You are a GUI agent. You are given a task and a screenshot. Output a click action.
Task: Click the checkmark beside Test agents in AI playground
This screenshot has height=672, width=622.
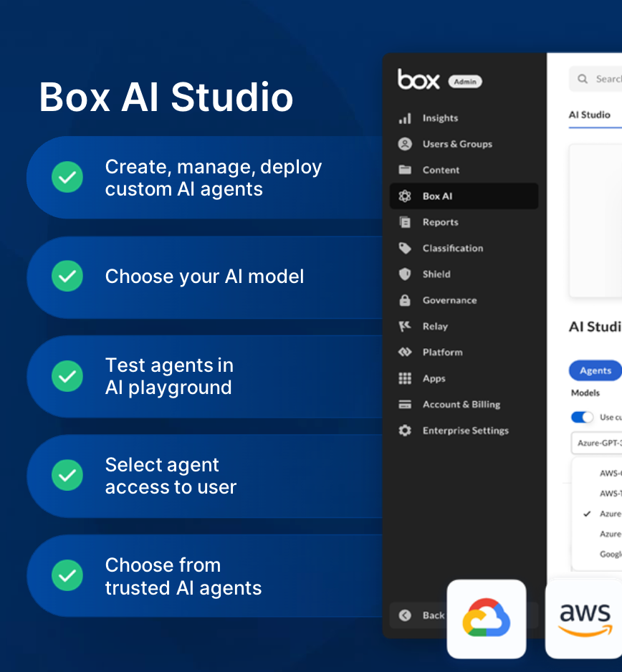pyautogui.click(x=67, y=376)
